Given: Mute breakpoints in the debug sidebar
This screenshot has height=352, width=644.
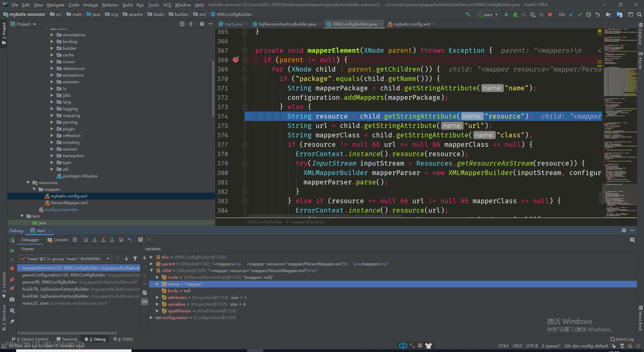Looking at the screenshot, I should 12,288.
